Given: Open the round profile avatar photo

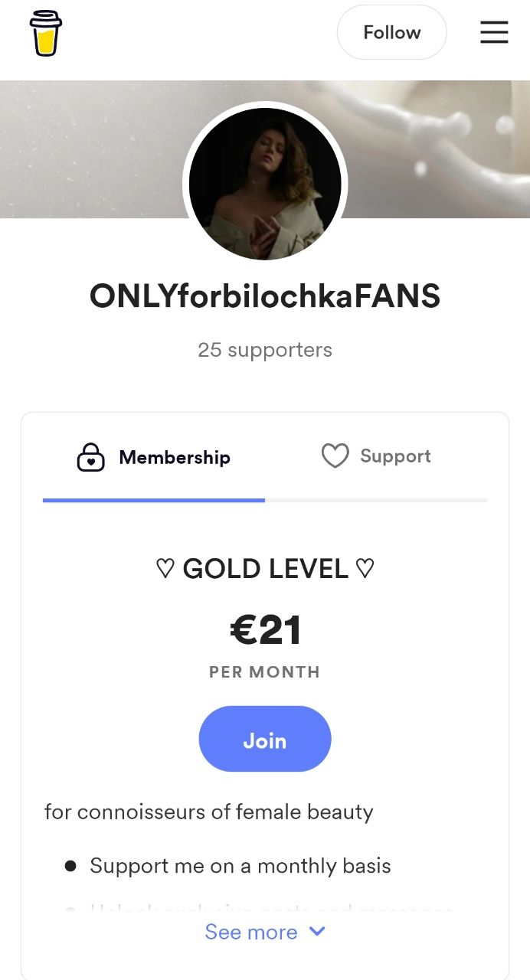Looking at the screenshot, I should point(265,184).
